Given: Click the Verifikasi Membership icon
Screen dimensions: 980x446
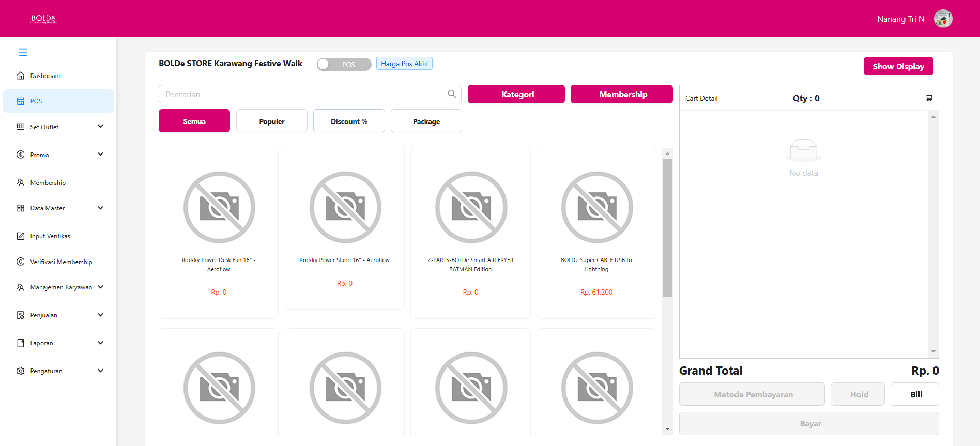Looking at the screenshot, I should click(x=21, y=262).
